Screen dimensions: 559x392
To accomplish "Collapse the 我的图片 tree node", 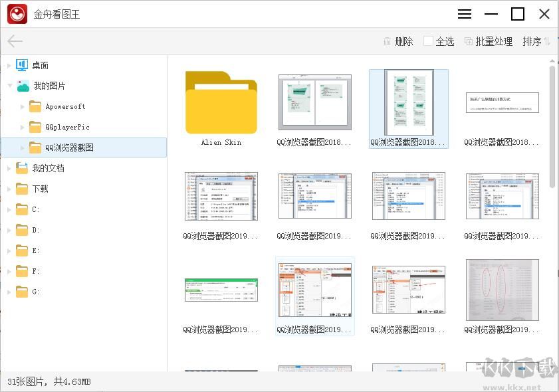I will click(9, 86).
